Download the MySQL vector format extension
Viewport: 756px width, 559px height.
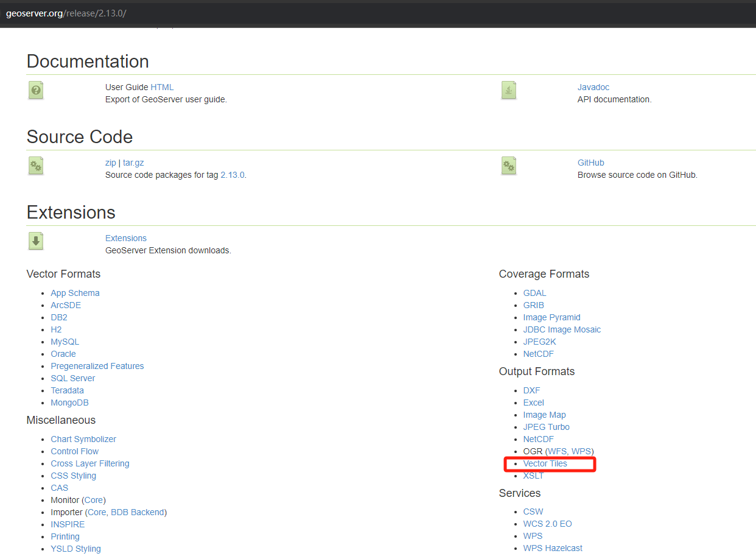(x=65, y=342)
